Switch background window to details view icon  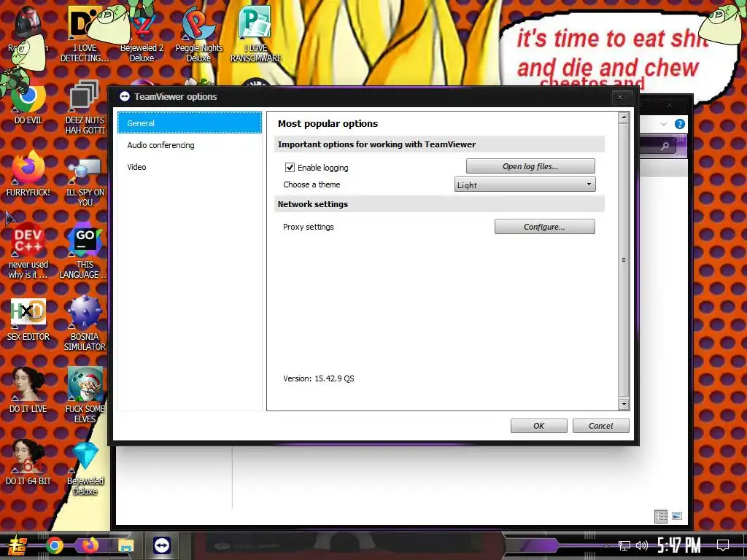[661, 516]
